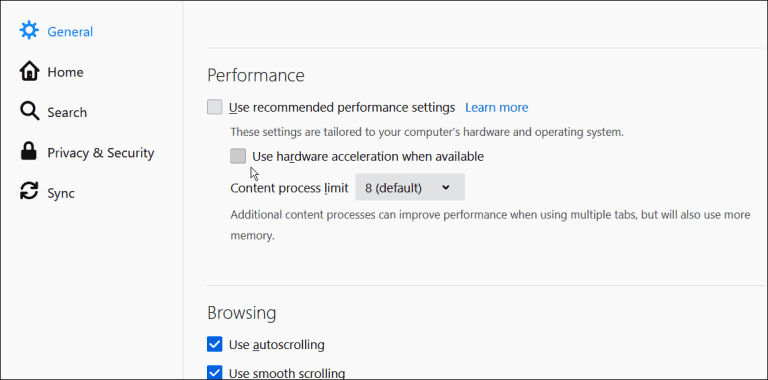Click the Search magnifier icon
The height and width of the screenshot is (380, 768).
(x=29, y=112)
